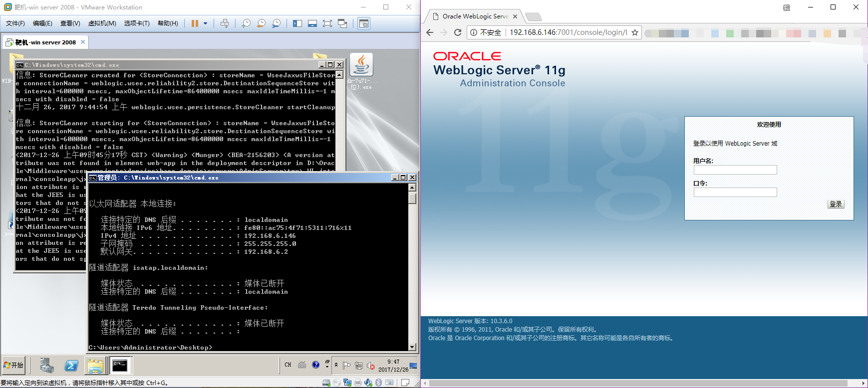Open Windows Explorer from guest taskbar
This screenshot has height=388, width=868.
95,366
